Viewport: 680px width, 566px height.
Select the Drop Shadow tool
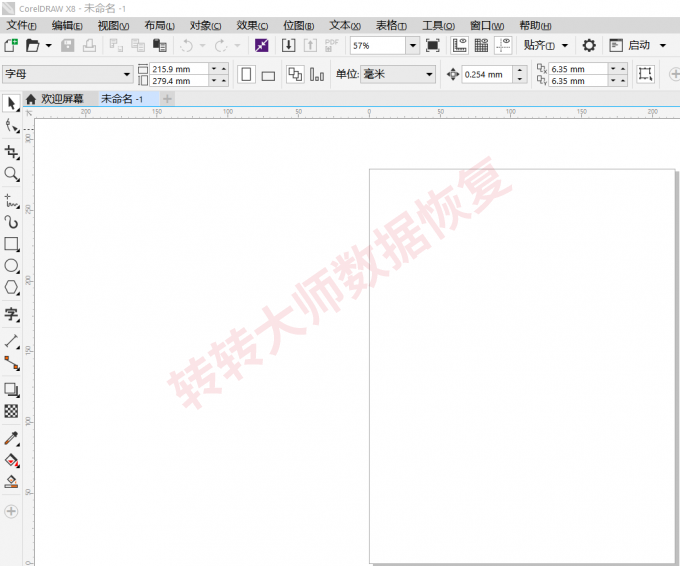pos(11,389)
